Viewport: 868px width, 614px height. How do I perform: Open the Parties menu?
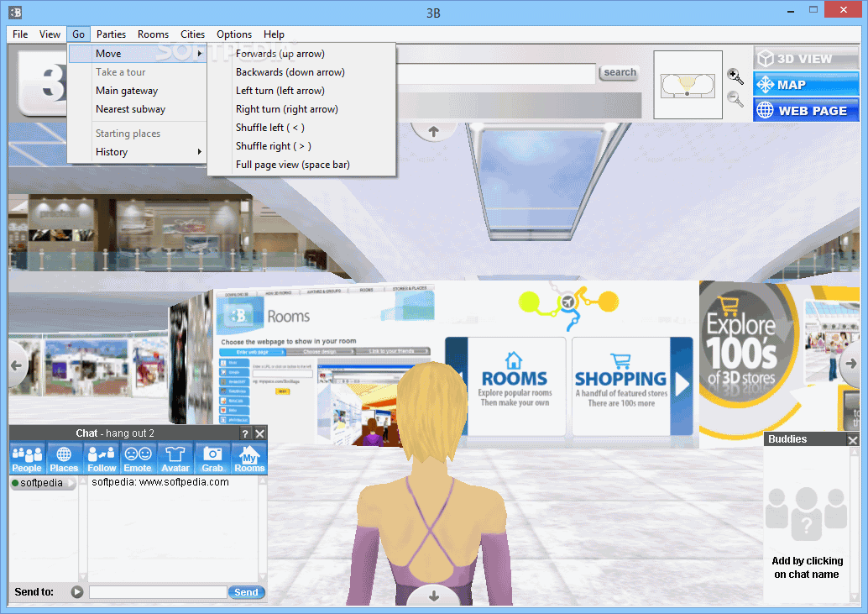(x=111, y=34)
